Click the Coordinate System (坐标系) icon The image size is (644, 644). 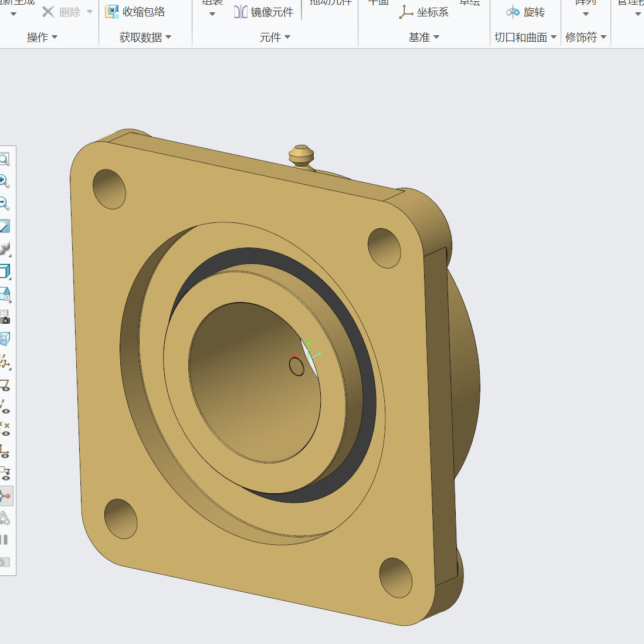click(x=406, y=12)
